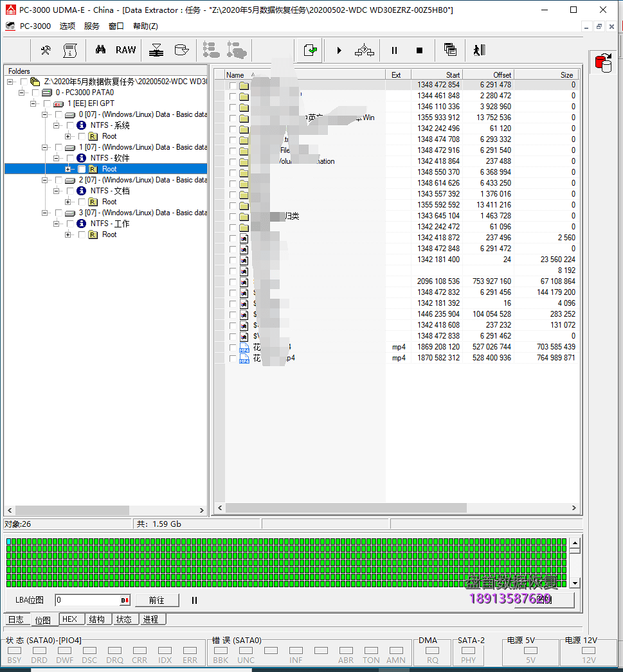Click the drive icon of partition 0 [07]
Image resolution: width=623 pixels, height=672 pixels.
(70, 114)
